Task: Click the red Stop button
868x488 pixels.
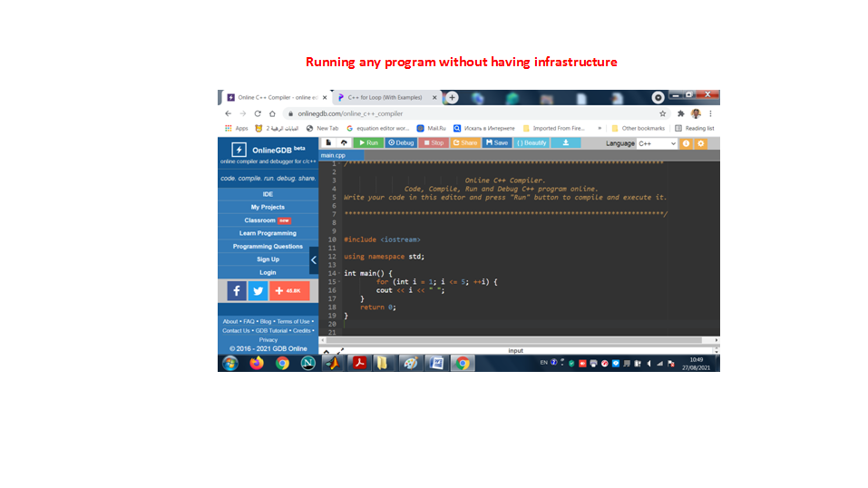Action: pos(434,143)
